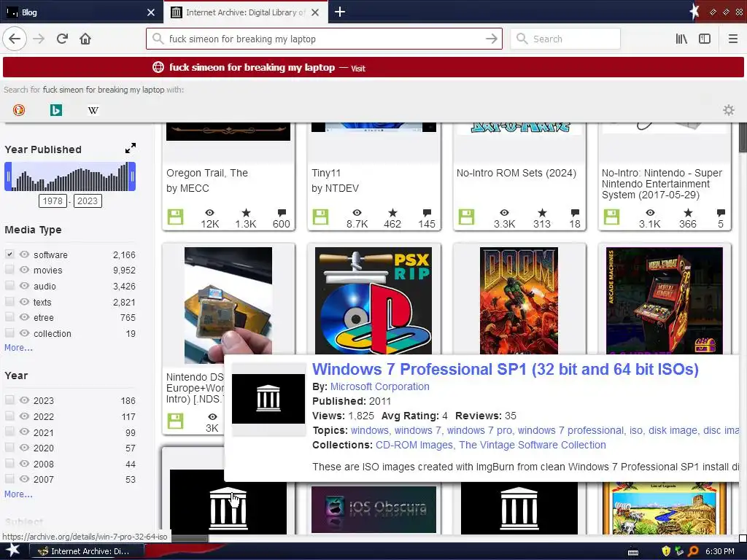Expand More under Media Type

(18, 348)
